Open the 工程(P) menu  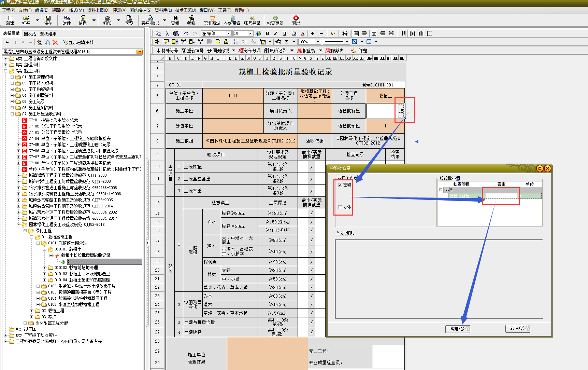(x=9, y=10)
